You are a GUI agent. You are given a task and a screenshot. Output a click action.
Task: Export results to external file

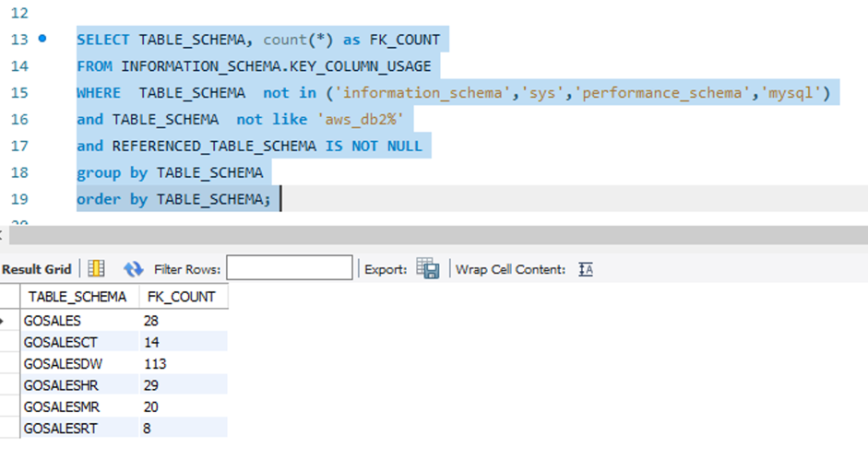[428, 269]
